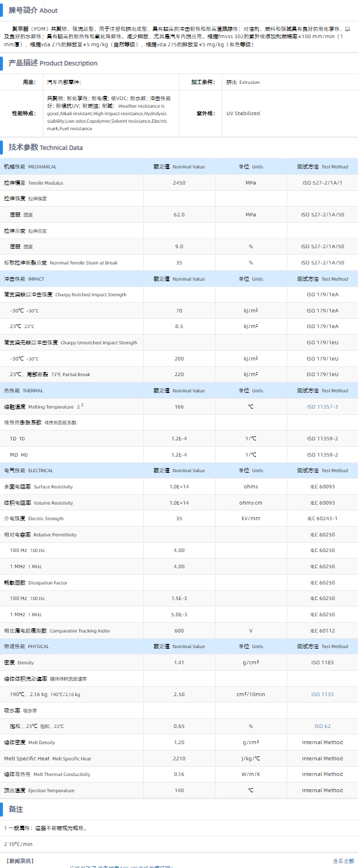Select the 机械性能 MECHANICAL table header
The image size is (358, 868).
[x=30, y=167]
